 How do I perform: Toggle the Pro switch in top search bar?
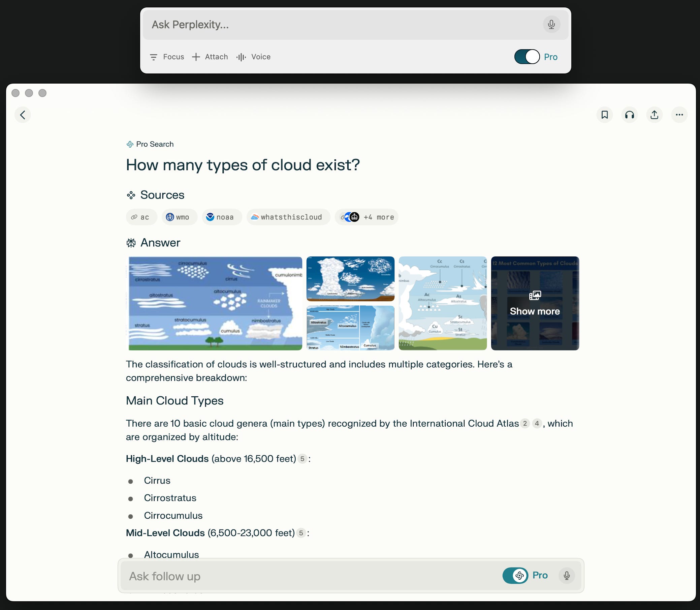(527, 57)
